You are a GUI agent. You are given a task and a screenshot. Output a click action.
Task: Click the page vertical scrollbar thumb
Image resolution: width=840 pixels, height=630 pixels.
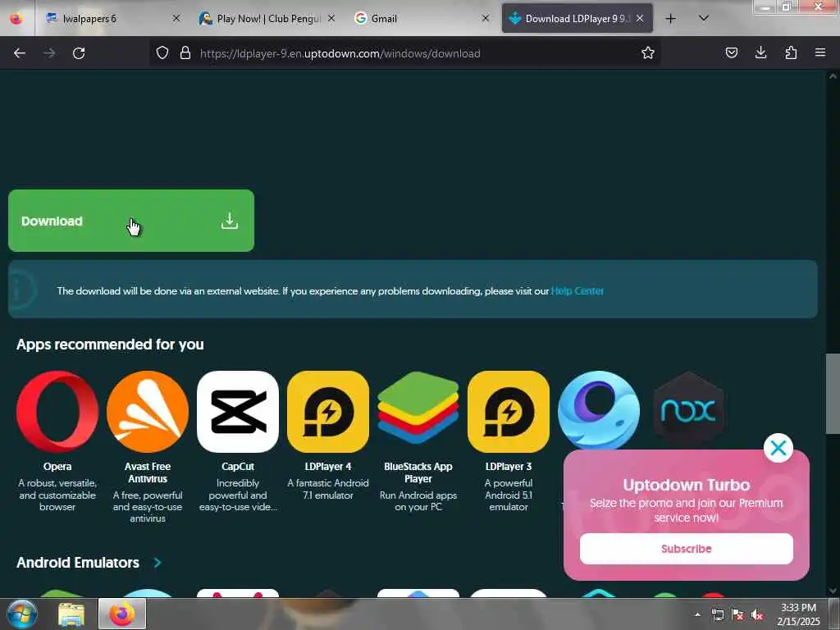click(833, 394)
